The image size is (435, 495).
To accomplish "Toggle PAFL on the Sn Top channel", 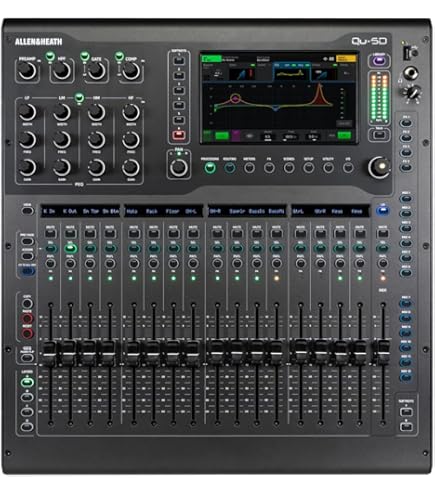I will click(90, 263).
